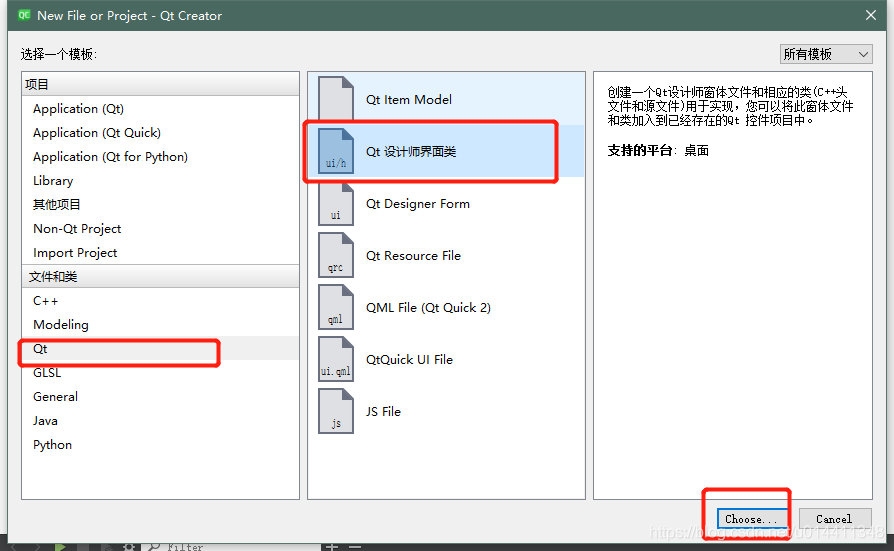
Task: Click the 支持的平台: 桌面 text
Action: (x=658, y=151)
